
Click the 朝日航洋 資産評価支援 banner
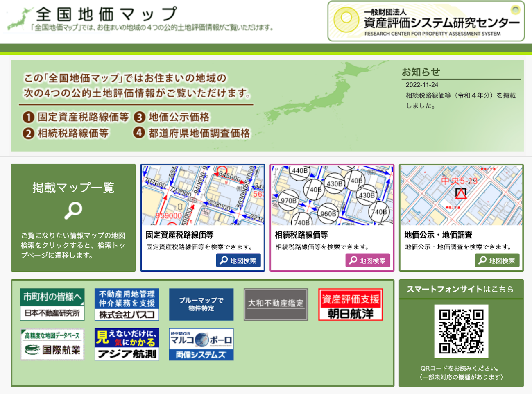(x=350, y=305)
